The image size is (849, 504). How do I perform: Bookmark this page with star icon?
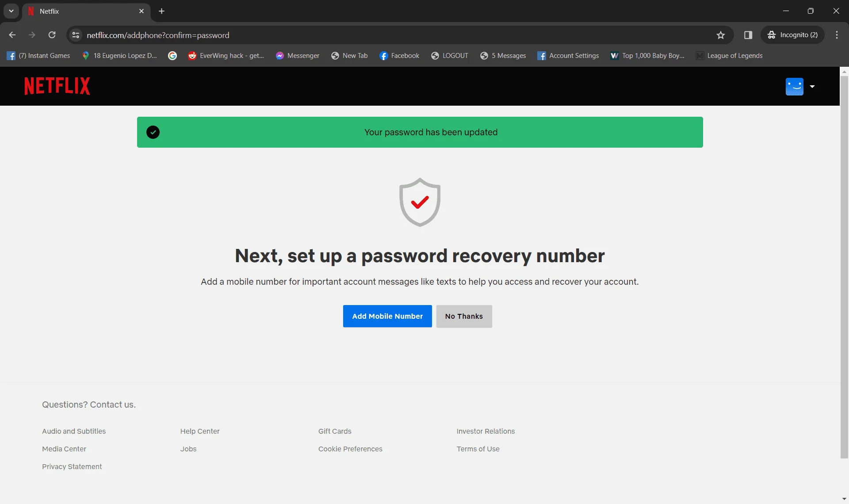point(721,35)
